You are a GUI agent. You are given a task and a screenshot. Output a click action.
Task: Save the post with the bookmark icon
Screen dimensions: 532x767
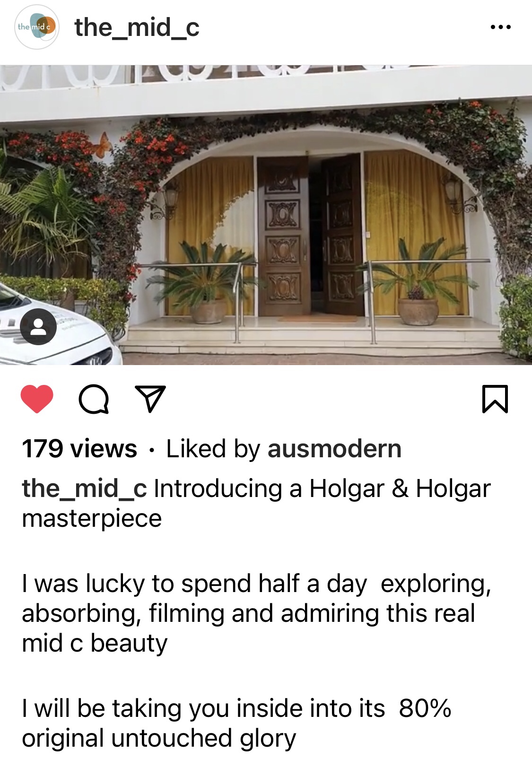click(495, 399)
